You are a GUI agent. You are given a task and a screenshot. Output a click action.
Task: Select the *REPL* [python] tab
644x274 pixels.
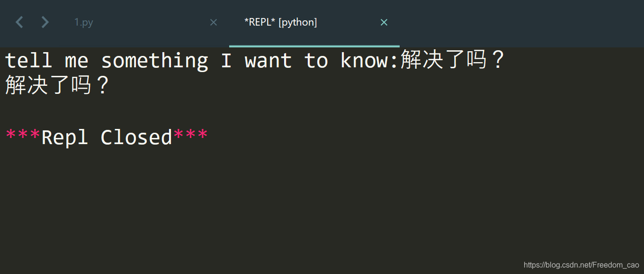click(280, 22)
